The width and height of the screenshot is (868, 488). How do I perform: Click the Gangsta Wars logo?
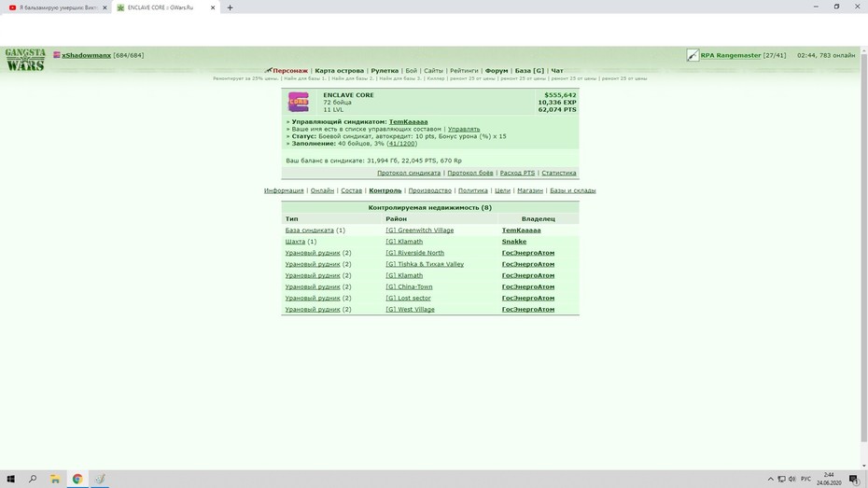pyautogui.click(x=25, y=59)
